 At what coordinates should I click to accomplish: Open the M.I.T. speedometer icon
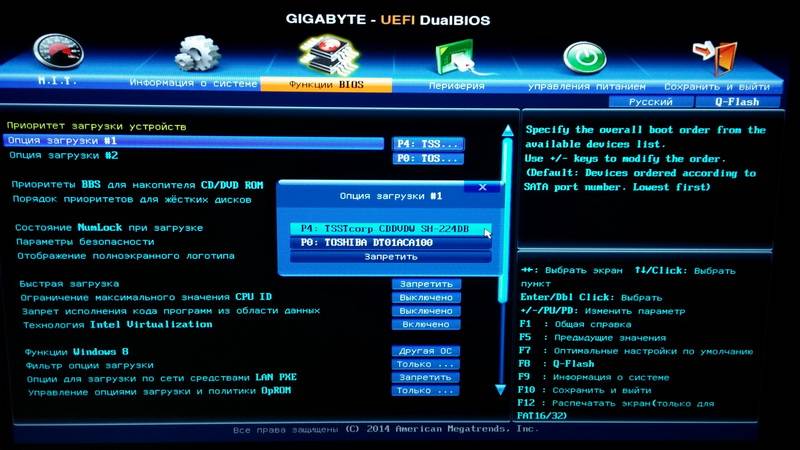pyautogui.click(x=58, y=53)
